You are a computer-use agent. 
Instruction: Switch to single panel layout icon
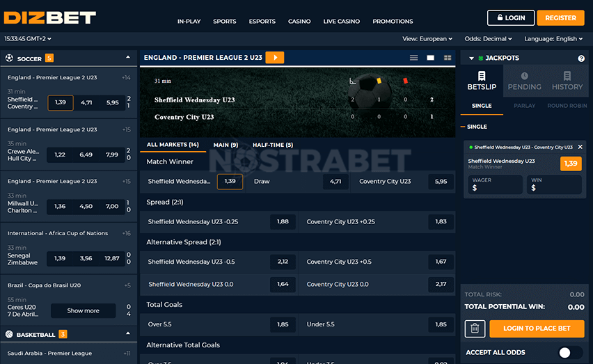tap(430, 58)
